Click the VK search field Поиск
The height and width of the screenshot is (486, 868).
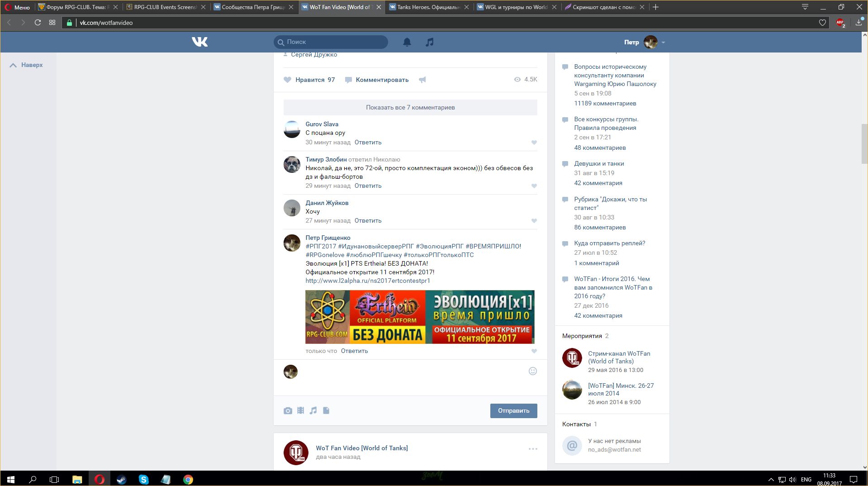pos(331,42)
